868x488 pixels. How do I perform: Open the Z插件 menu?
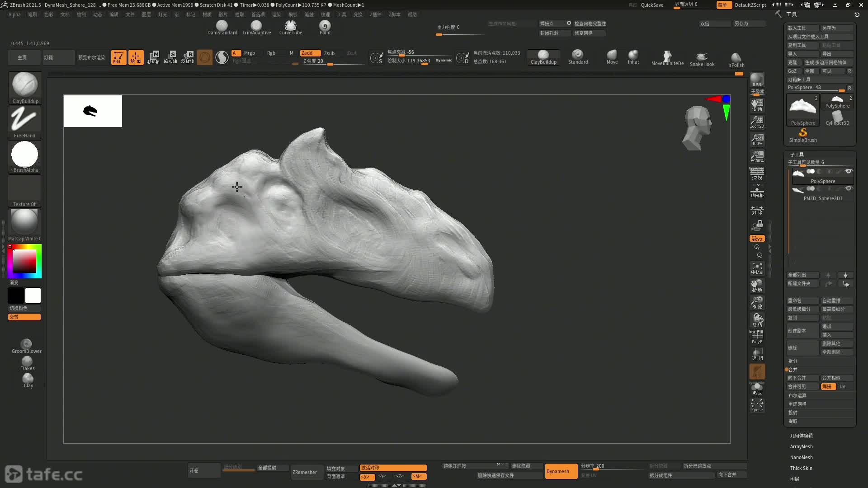click(375, 14)
